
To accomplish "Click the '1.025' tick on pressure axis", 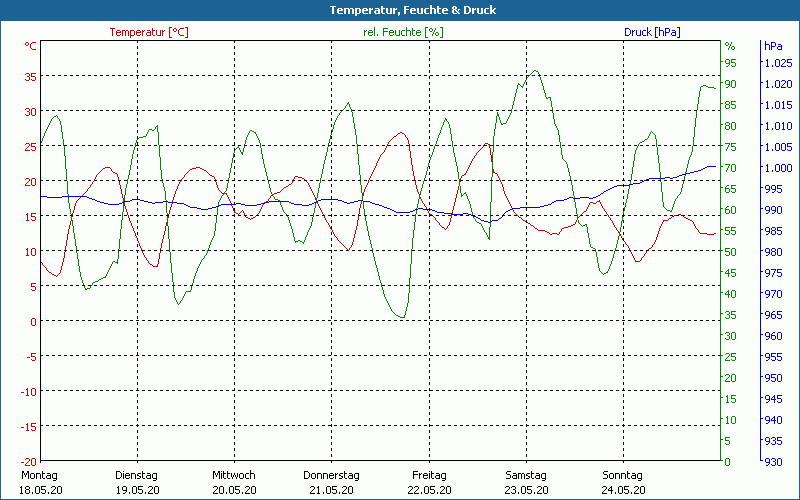I will click(x=777, y=63).
